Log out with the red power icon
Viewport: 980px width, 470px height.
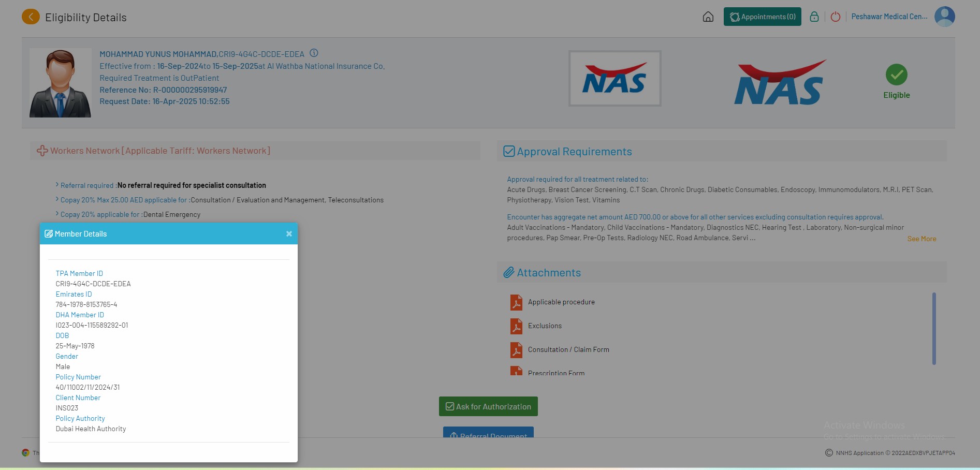tap(835, 17)
